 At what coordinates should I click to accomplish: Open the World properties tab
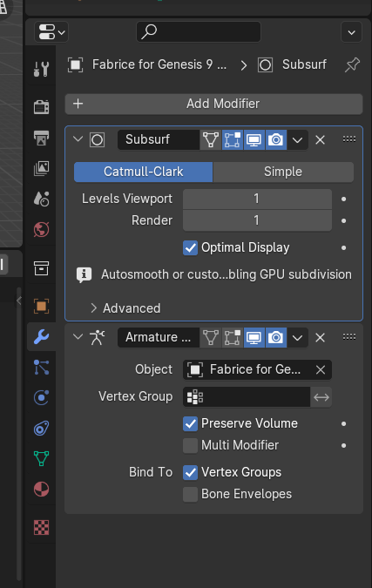coord(41,229)
